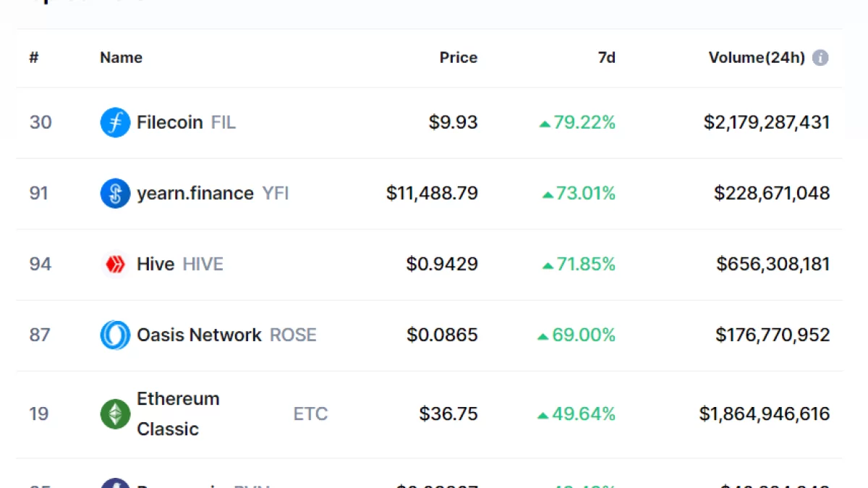Open the yearn.finance coin link
Image resolution: width=868 pixels, height=488 pixels.
tap(195, 193)
